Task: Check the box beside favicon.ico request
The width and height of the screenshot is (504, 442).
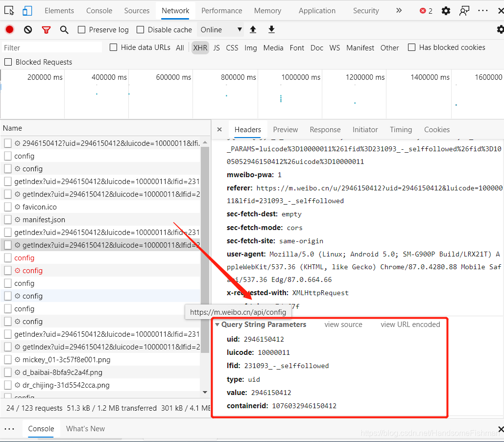Action: pos(8,207)
